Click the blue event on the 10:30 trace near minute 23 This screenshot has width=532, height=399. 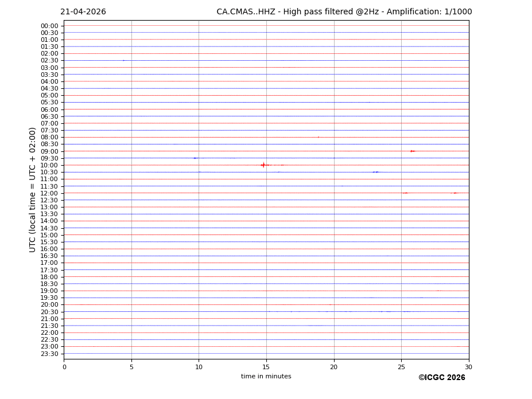375,172
